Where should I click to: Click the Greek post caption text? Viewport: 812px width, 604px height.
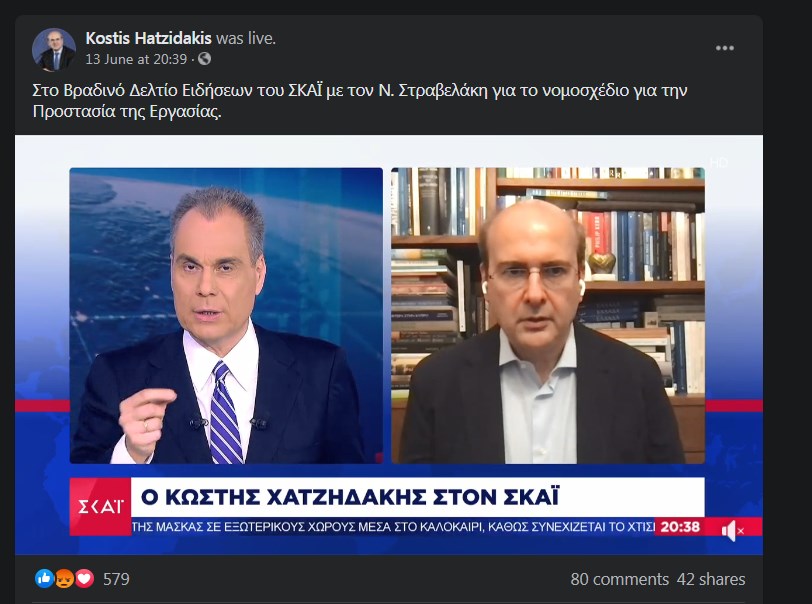359,101
